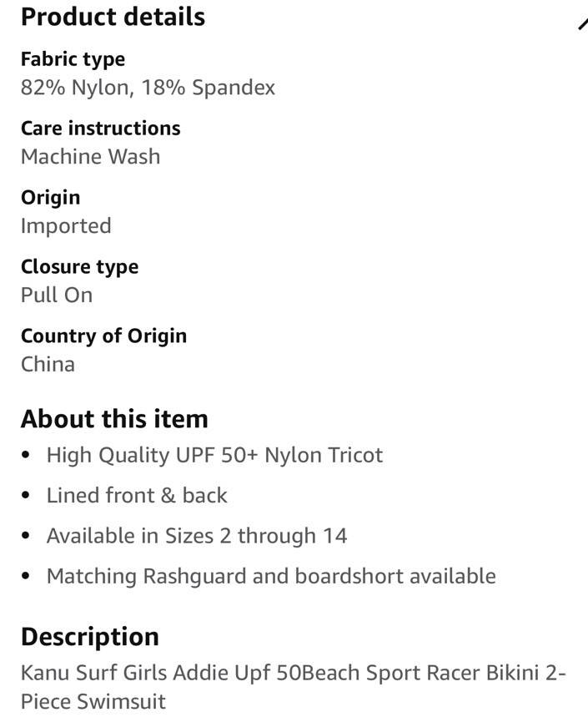The image size is (588, 727).
Task: Select the Closure type label
Action: (80, 267)
